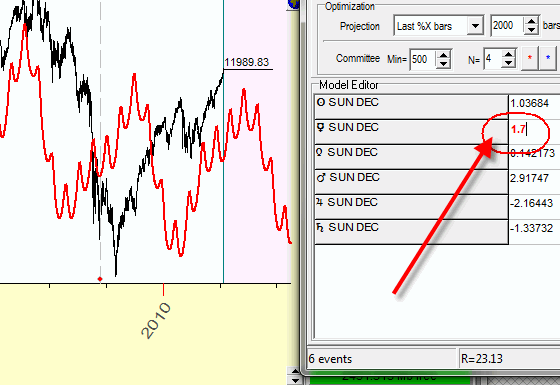Click the red diamond marker on the time axis

pos(100,279)
